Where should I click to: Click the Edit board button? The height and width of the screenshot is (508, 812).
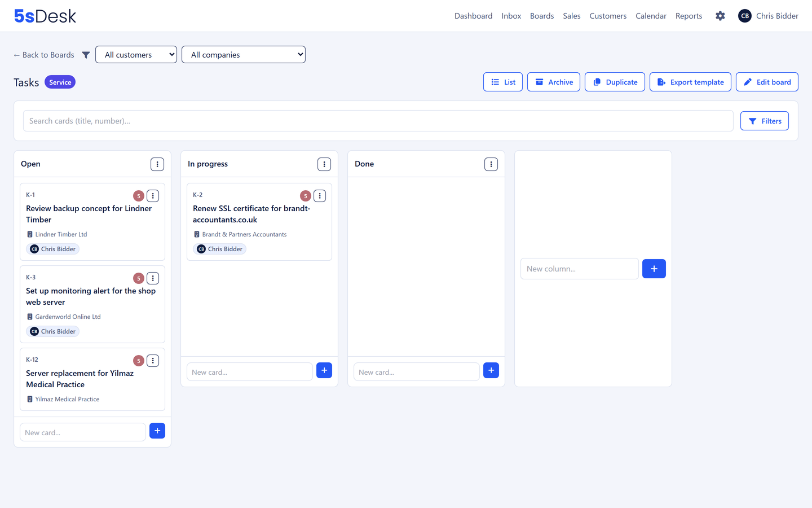click(767, 82)
